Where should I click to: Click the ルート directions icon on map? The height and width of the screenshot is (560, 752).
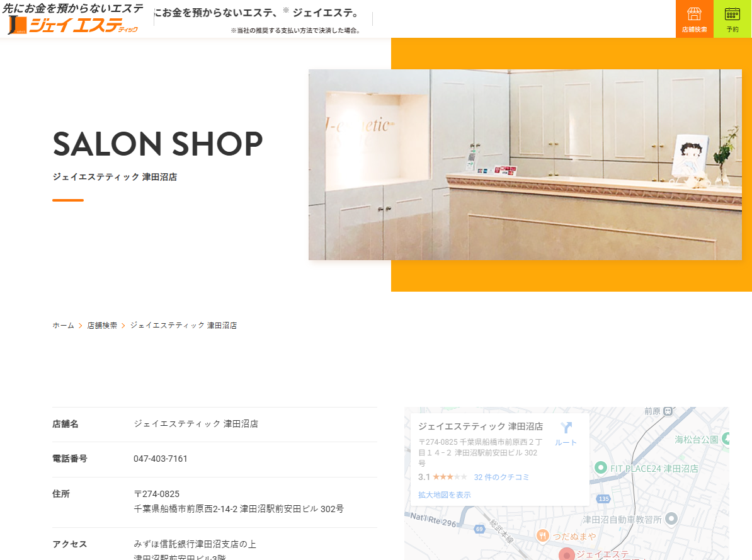566,433
